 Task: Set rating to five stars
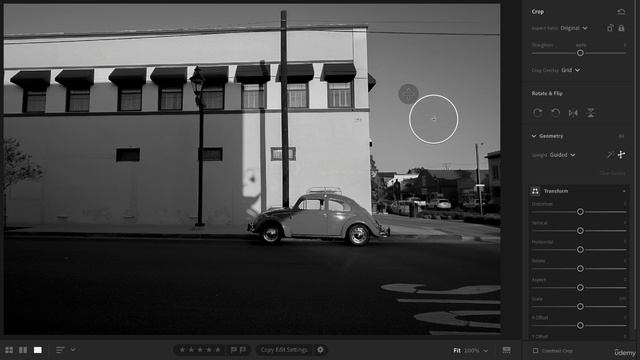(218, 350)
